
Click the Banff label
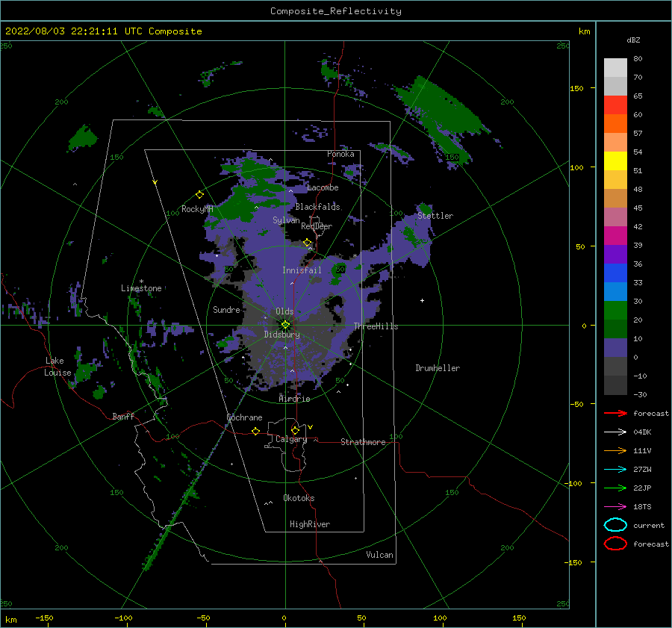[123, 416]
